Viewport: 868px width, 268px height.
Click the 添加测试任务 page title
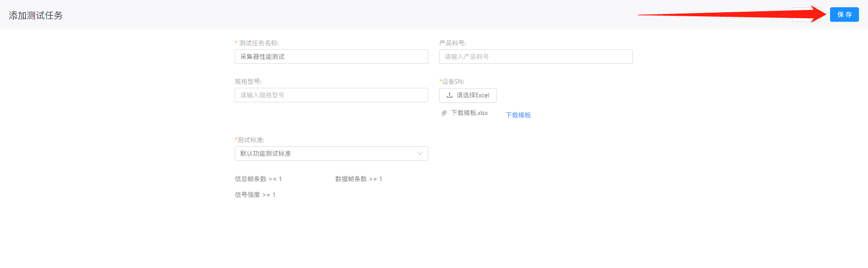tap(36, 15)
